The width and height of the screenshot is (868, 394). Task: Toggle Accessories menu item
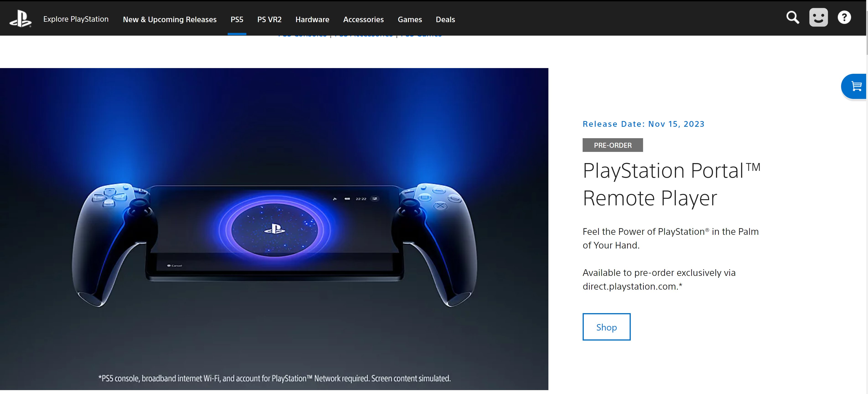(x=364, y=19)
